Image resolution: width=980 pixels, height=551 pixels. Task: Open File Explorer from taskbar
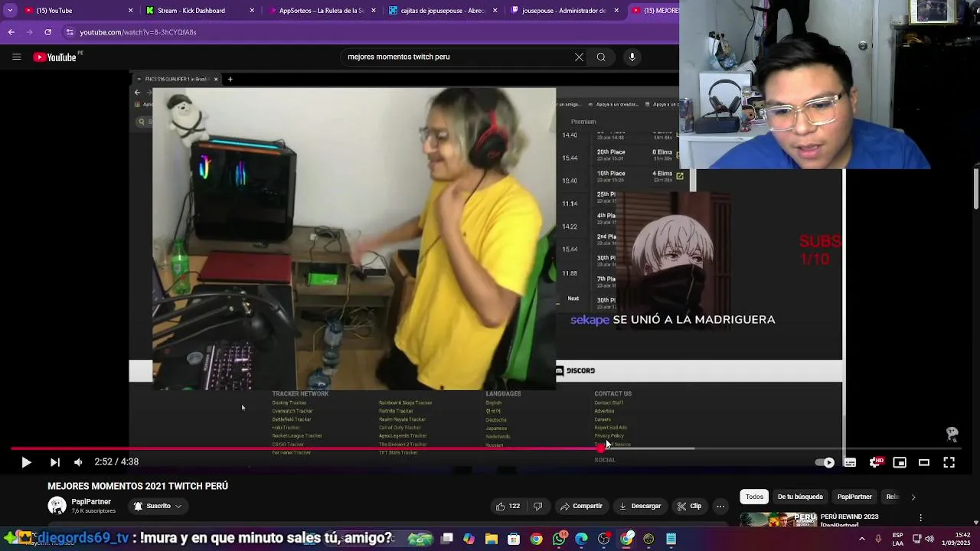pyautogui.click(x=492, y=539)
